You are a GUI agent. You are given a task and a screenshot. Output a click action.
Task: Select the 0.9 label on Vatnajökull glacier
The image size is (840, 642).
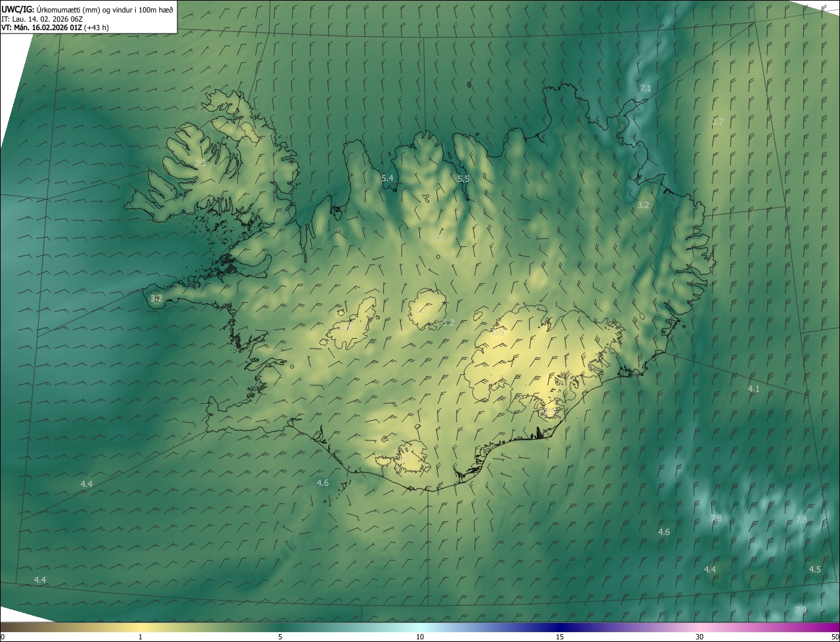coord(498,333)
